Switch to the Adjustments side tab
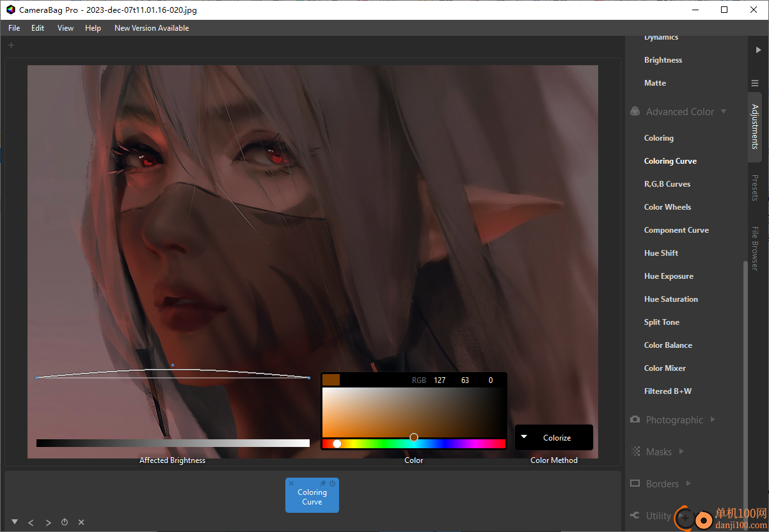The image size is (769, 532). point(755,126)
